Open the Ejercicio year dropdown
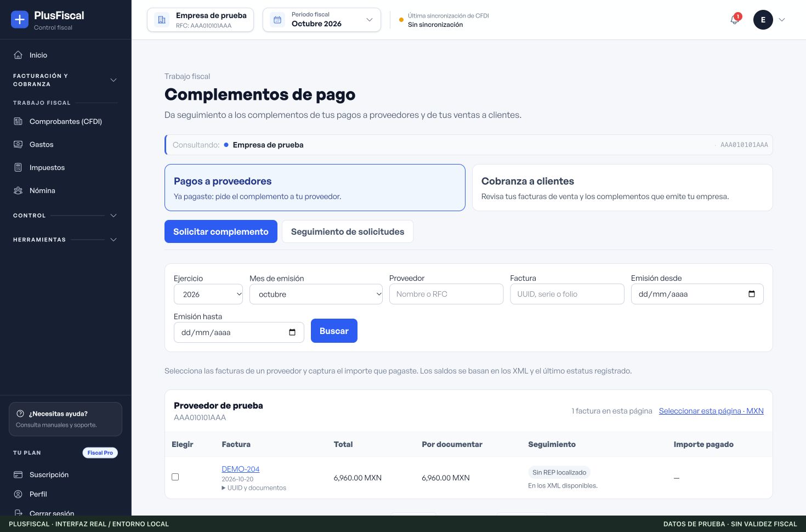 coord(208,294)
